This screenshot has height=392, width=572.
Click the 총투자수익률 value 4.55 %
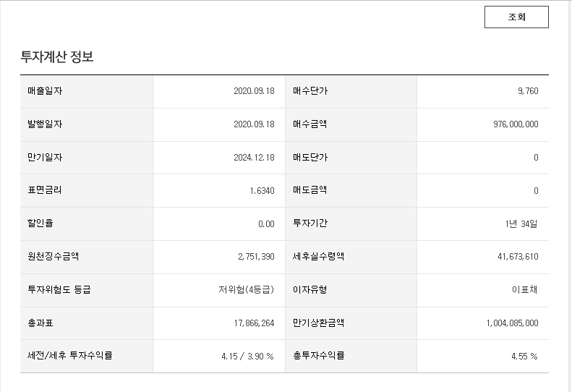524,357
